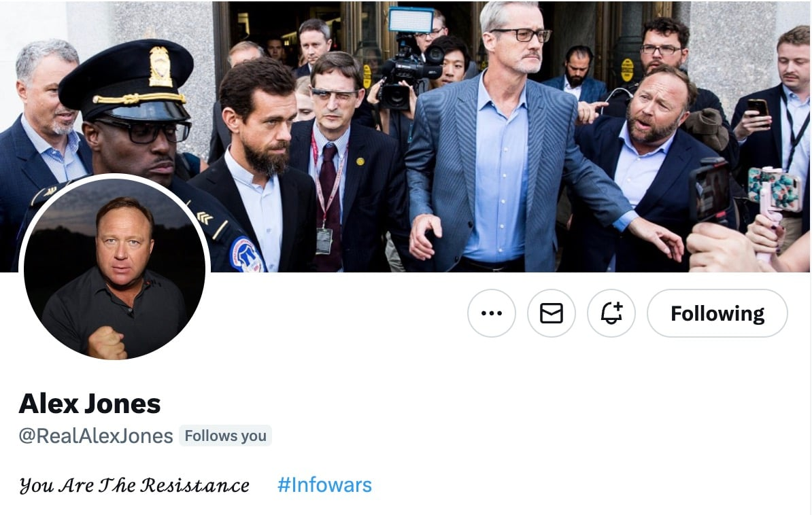Screen dimensions: 812x515
Task: Click the Alex Jones display name
Action: (x=90, y=403)
